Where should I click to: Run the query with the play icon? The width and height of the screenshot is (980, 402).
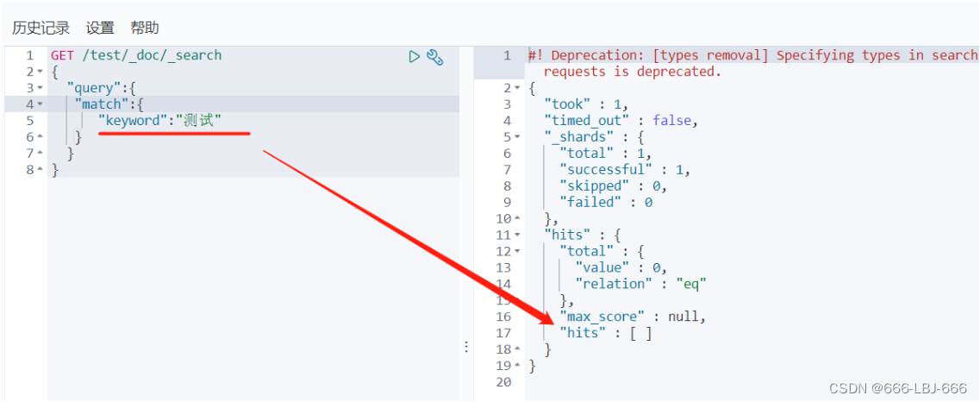tap(414, 57)
